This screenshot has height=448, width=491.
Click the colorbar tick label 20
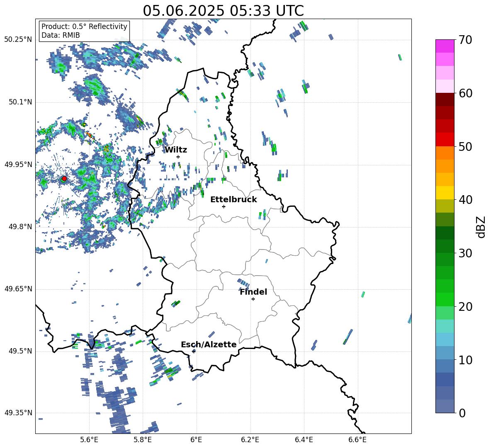coord(465,307)
